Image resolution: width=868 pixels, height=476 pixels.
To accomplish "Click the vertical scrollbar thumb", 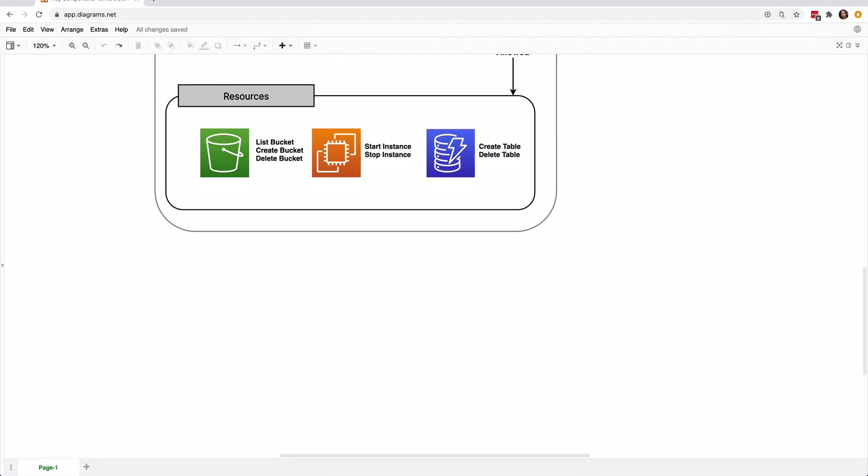I will point(865,321).
